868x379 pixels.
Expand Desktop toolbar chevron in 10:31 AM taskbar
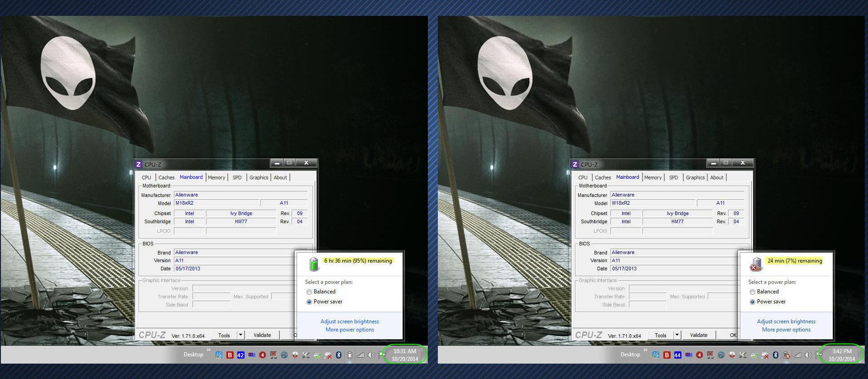[208, 350]
